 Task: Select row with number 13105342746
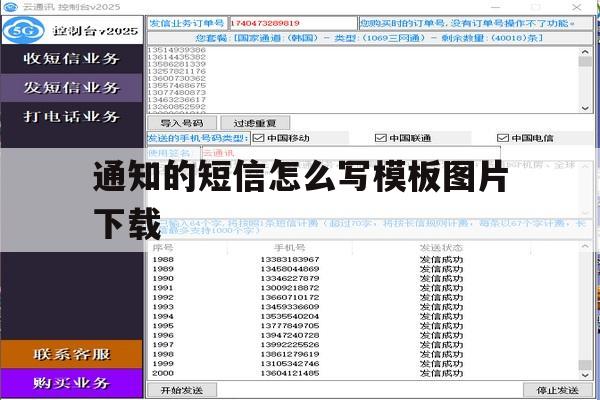(x=363, y=364)
